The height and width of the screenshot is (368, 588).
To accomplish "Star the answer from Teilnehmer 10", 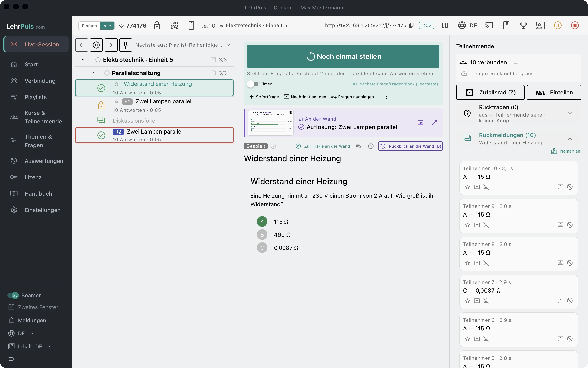I will pos(468,187).
